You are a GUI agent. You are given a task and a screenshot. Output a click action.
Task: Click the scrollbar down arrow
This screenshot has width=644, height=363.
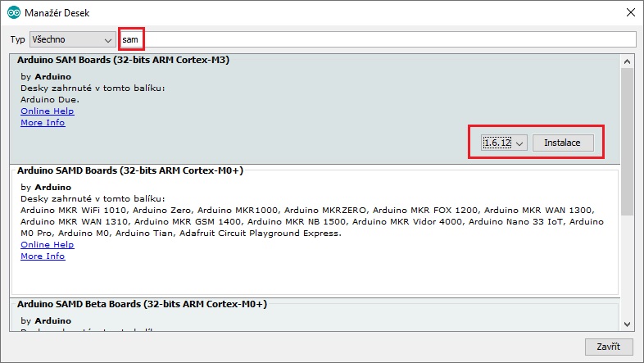(x=627, y=324)
